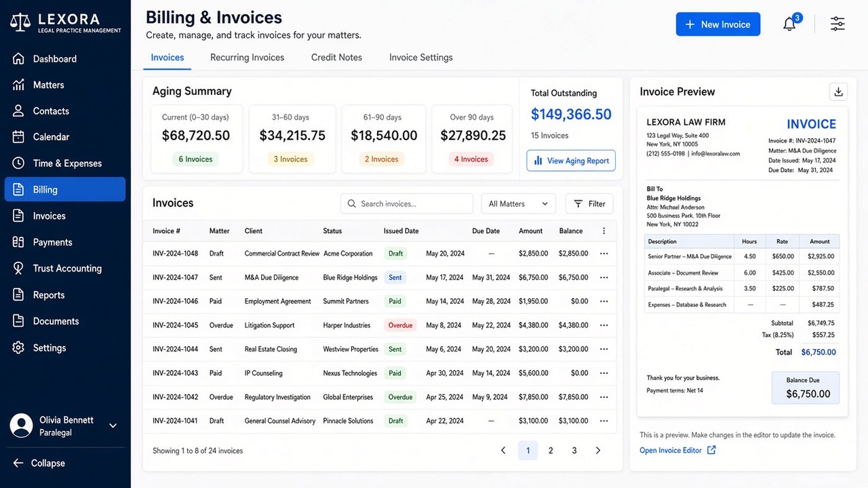Go to next page of invoices

point(598,451)
